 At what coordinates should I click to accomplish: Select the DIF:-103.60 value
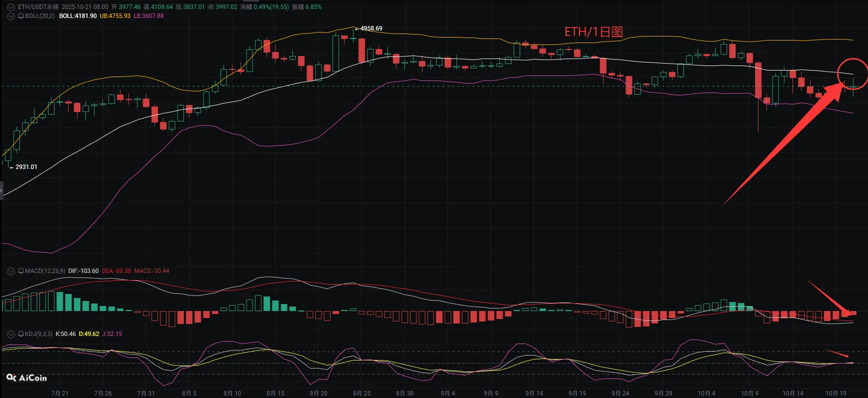click(83, 271)
